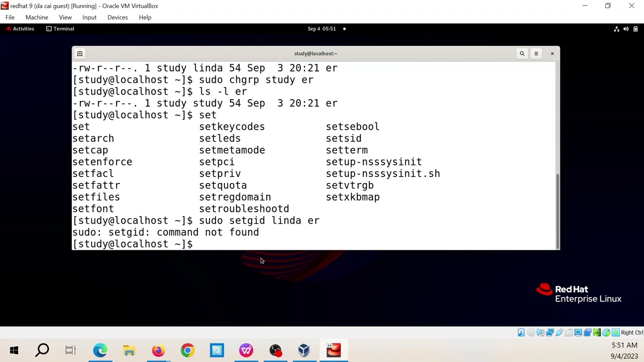Open the network status icon in the GNOME top bar
Viewport: 644px width, 362px height.
616,29
